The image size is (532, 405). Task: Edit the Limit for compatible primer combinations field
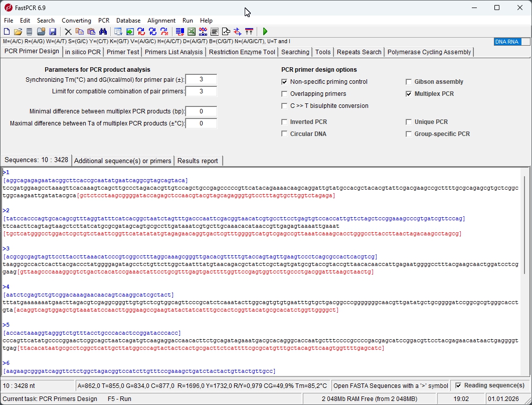201,91
